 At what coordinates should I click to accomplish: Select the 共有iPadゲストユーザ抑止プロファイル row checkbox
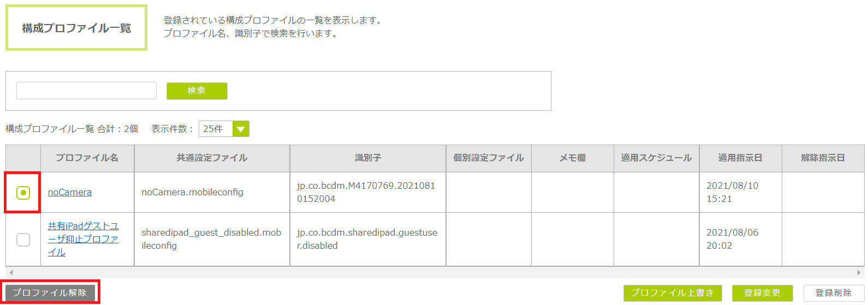[23, 240]
